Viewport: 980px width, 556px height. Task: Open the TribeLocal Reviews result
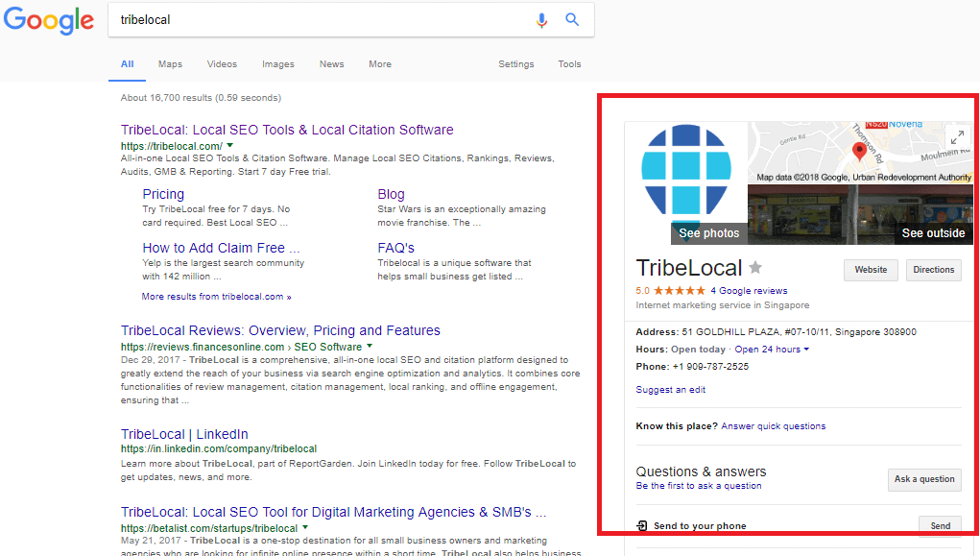280,330
